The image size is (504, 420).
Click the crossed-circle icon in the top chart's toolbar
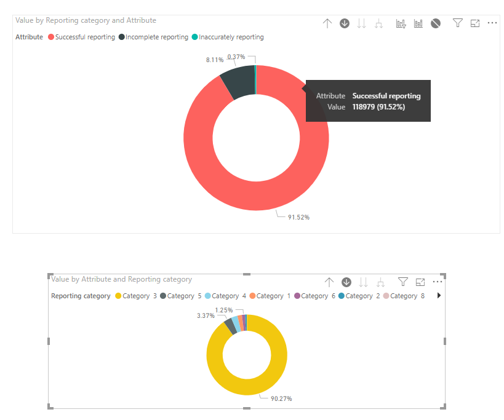[436, 23]
